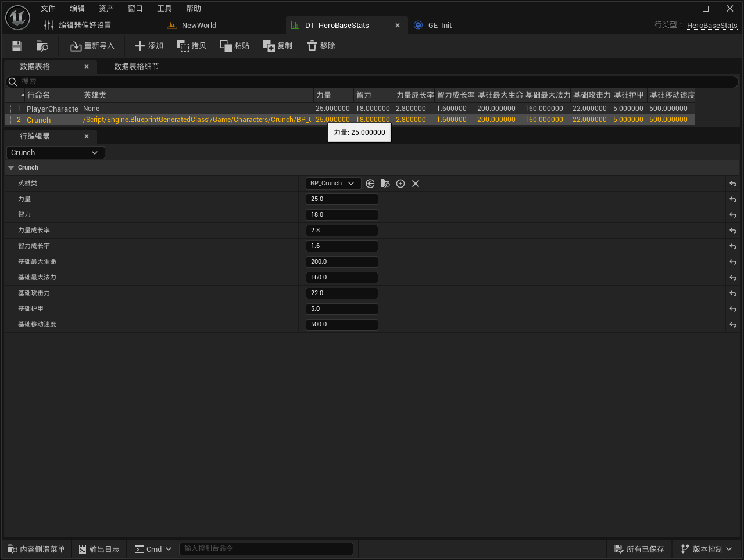Image resolution: width=744 pixels, height=560 pixels.
Task: Add a new row with 添加
Action: [x=149, y=46]
